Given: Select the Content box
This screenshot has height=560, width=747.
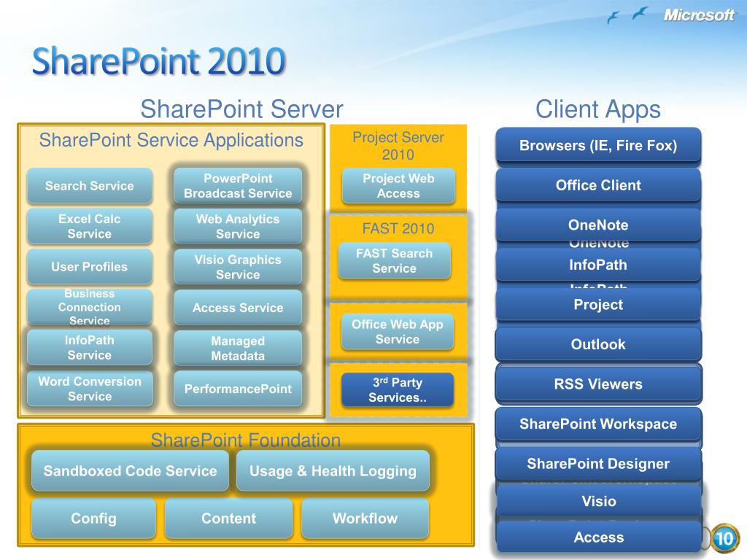Looking at the screenshot, I should [228, 518].
